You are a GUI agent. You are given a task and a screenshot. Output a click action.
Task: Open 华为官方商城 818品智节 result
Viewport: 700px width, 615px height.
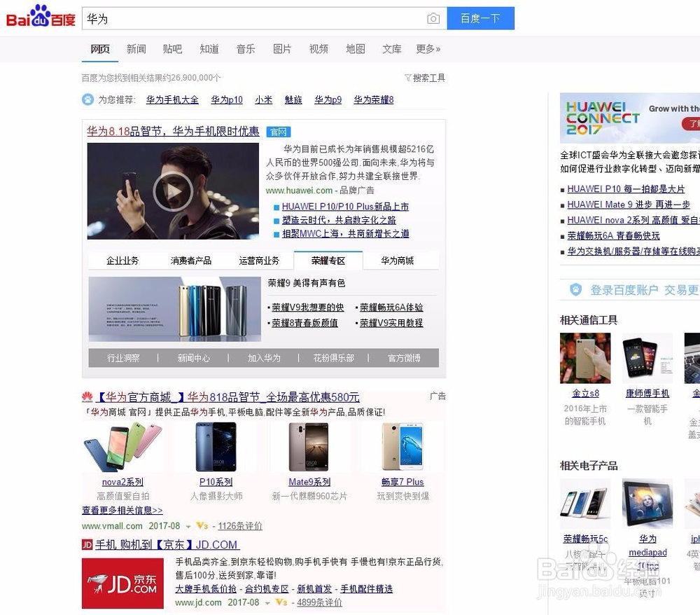pyautogui.click(x=227, y=397)
